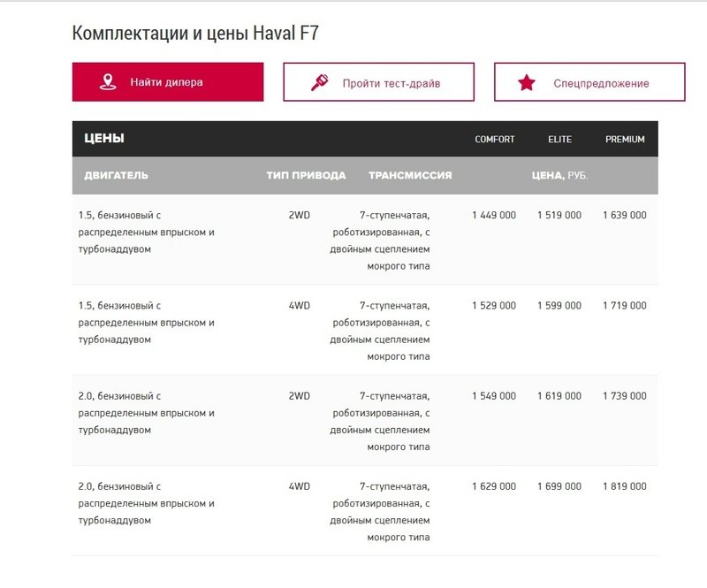Click the ТРАНСМИССИЯ column heading
Image resolution: width=707 pixels, height=588 pixels.
pos(410,175)
